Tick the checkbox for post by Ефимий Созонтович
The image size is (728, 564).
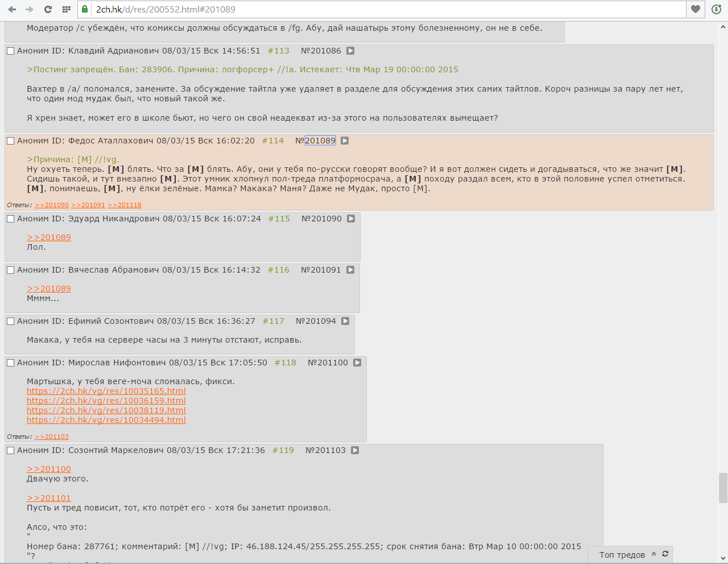click(x=10, y=322)
